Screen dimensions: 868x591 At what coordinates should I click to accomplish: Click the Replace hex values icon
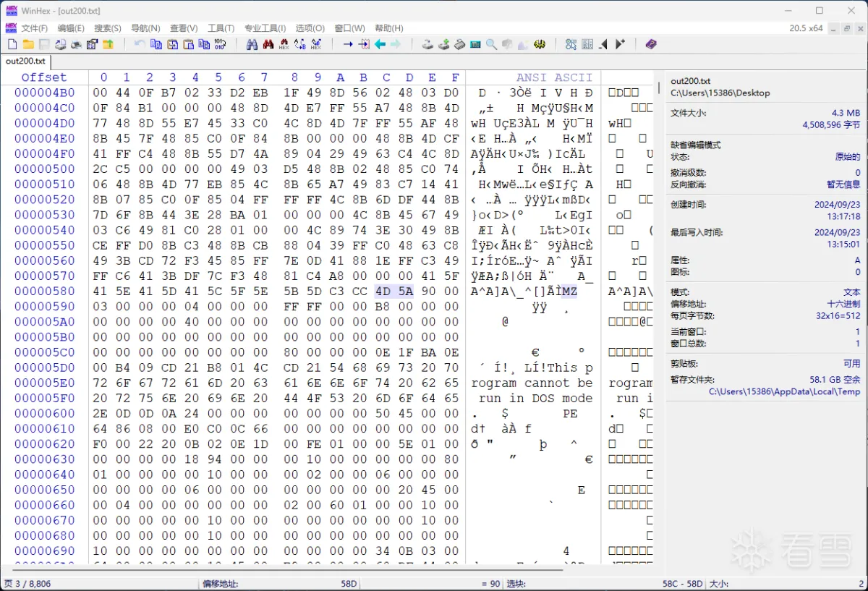(x=315, y=44)
